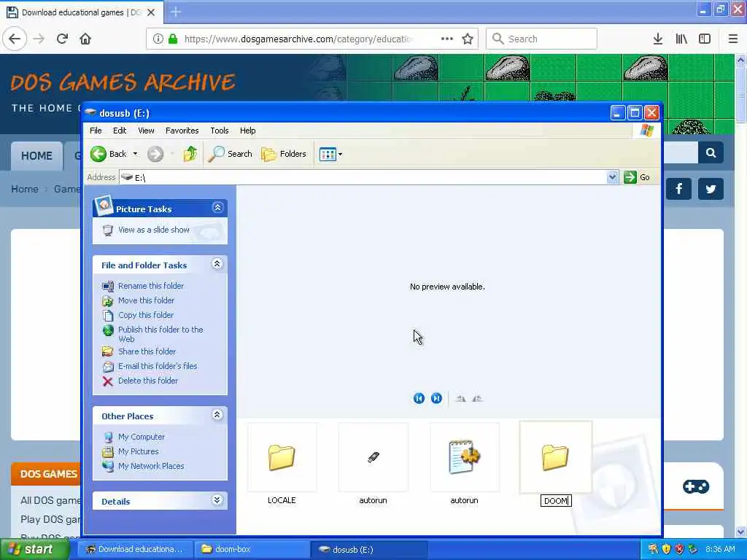
Task: Click Copy this folder link
Action: [146, 315]
